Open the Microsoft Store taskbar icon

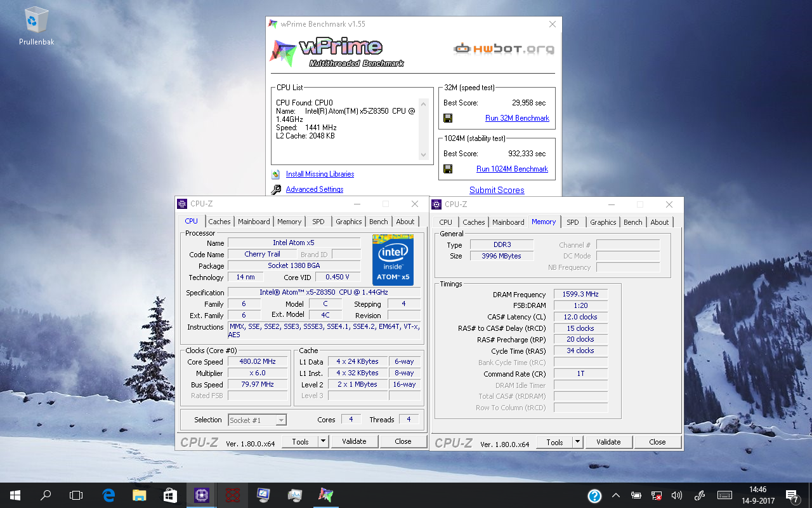[171, 495]
